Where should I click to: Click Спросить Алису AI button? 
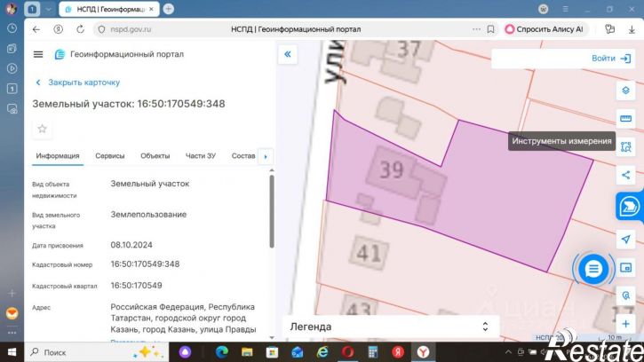545,29
